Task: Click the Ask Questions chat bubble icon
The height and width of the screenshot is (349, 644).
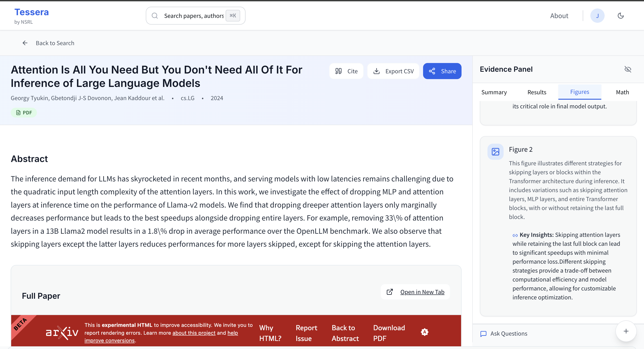Action: [x=483, y=334]
